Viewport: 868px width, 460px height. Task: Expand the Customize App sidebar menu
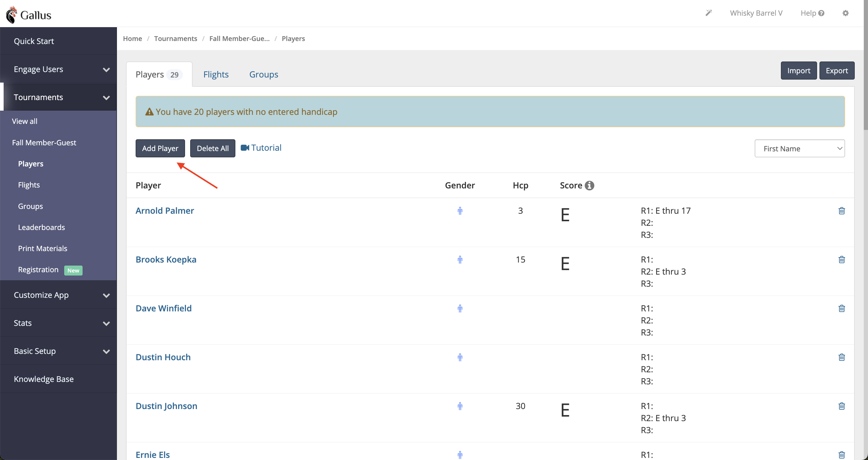tap(58, 295)
